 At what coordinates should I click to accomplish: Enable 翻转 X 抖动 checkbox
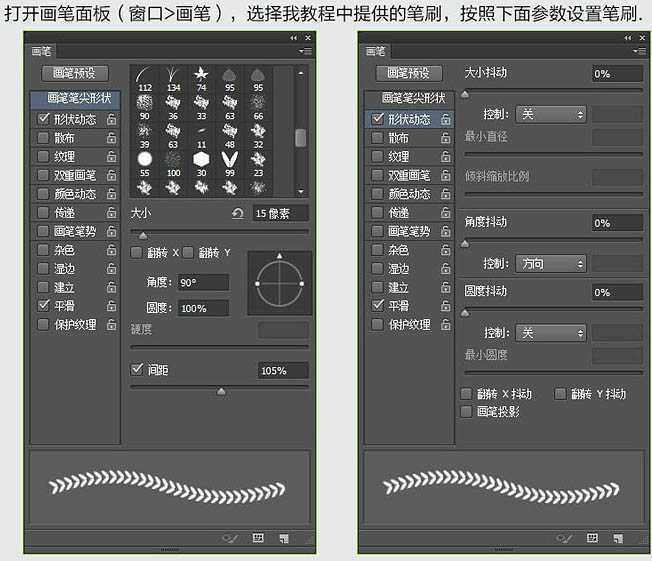tap(466, 393)
